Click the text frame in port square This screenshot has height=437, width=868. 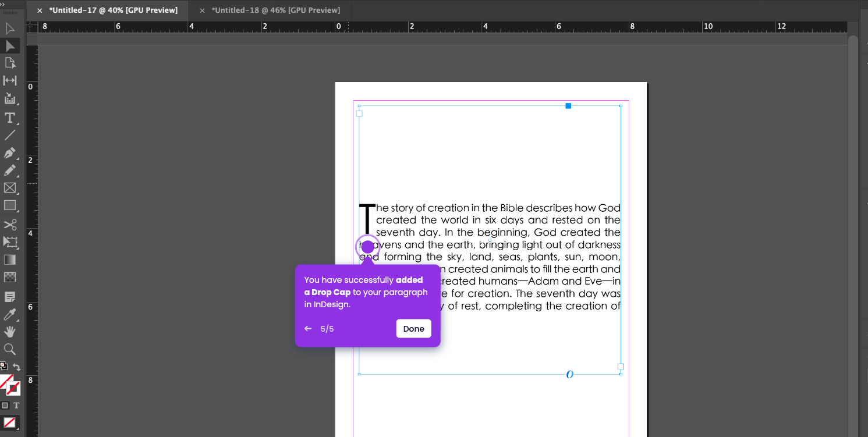[359, 114]
